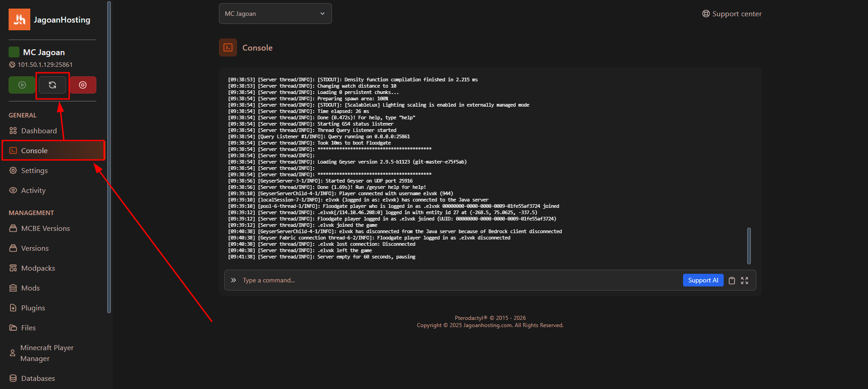Open the Support center link

pos(732,14)
